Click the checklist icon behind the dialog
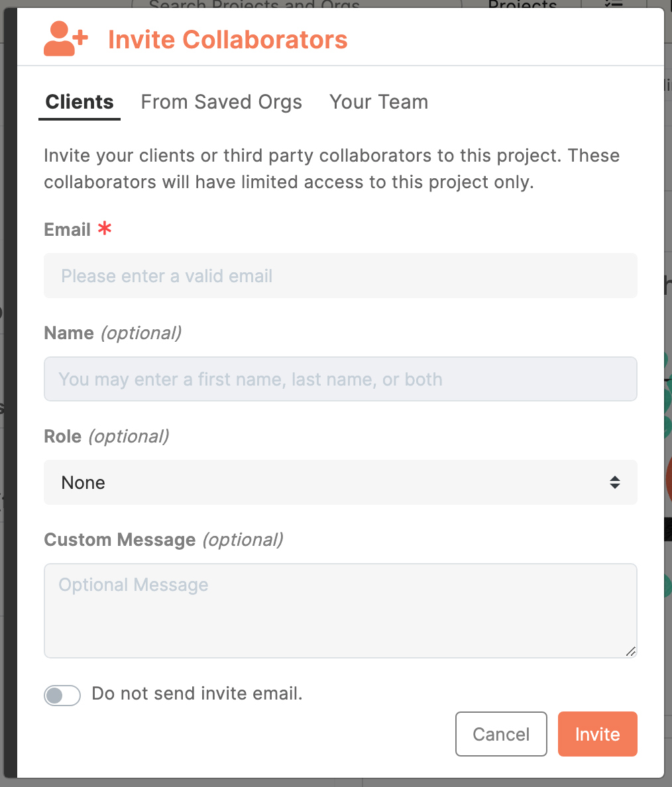 [614, 4]
